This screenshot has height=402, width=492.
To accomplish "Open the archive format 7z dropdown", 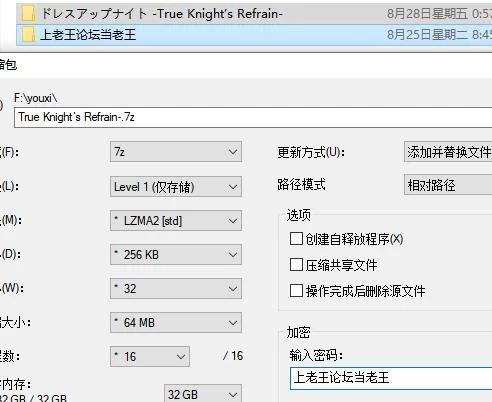I will coord(176,152).
